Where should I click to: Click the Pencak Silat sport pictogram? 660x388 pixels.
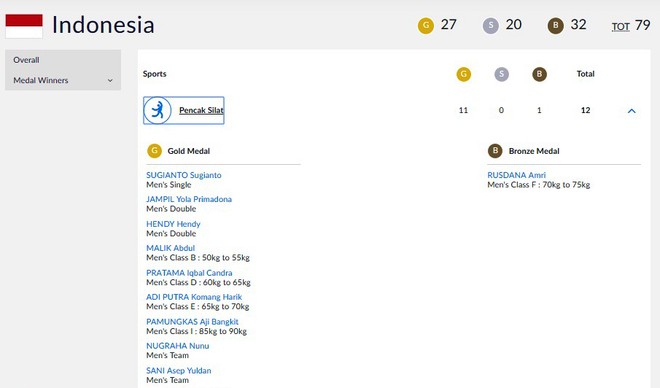(157, 110)
